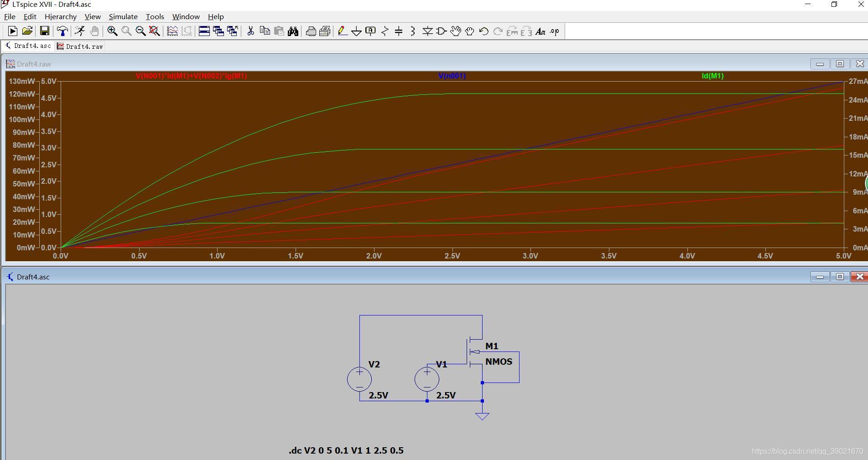868x460 pixels.
Task: Switch to the Draft4.asc tab
Action: click(28, 46)
